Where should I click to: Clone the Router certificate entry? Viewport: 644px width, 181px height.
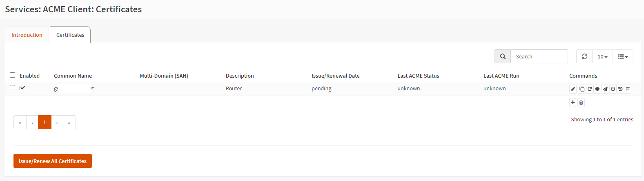pyautogui.click(x=582, y=89)
